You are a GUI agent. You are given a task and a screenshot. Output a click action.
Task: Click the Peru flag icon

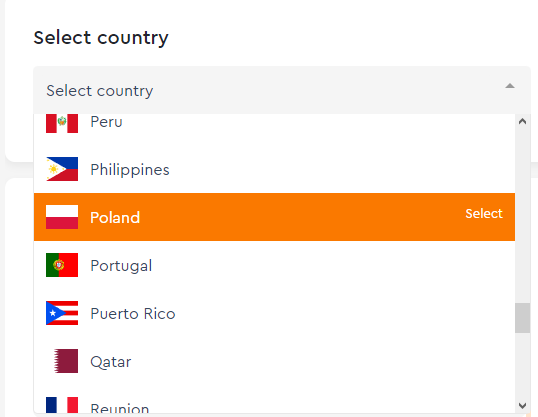[62, 123]
